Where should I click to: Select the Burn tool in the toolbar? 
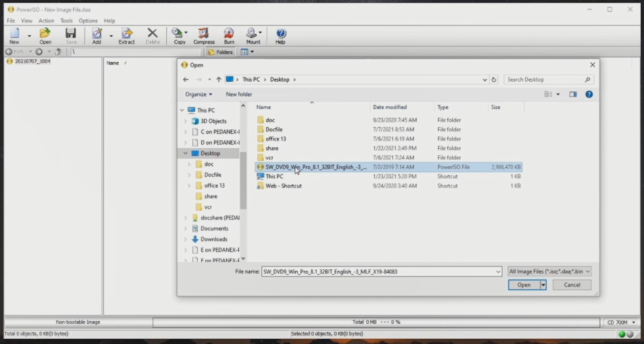228,36
